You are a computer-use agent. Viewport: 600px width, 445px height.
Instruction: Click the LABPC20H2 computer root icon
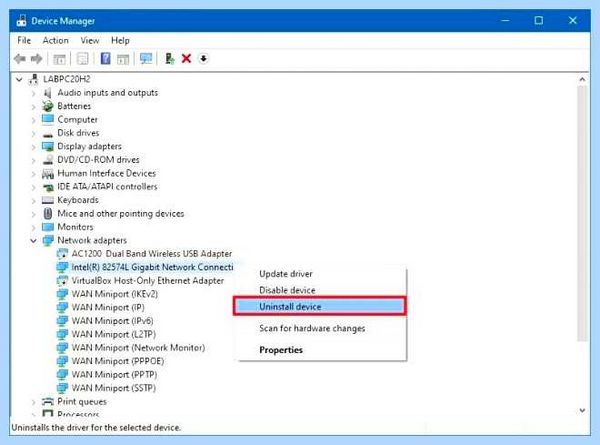tap(34, 79)
